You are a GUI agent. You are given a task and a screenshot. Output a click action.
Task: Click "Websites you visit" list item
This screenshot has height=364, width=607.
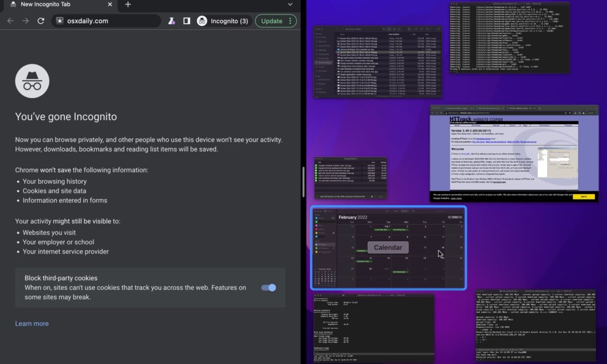(49, 232)
